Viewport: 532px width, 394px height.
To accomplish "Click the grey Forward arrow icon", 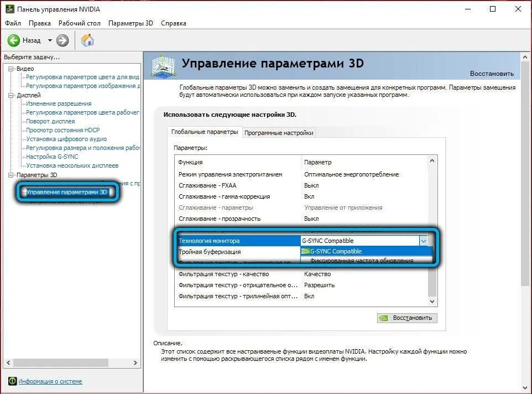I will pyautogui.click(x=62, y=40).
